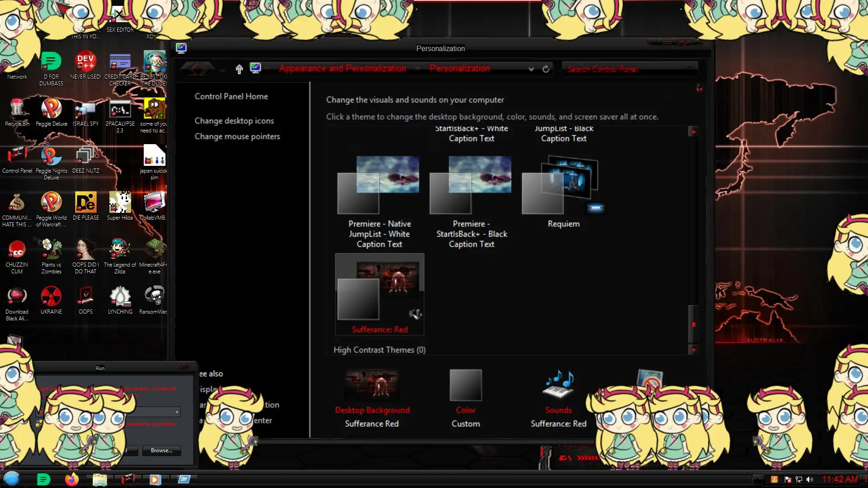Click the themes list scroll down arrow
Screen dimensions: 868x488
click(x=693, y=350)
